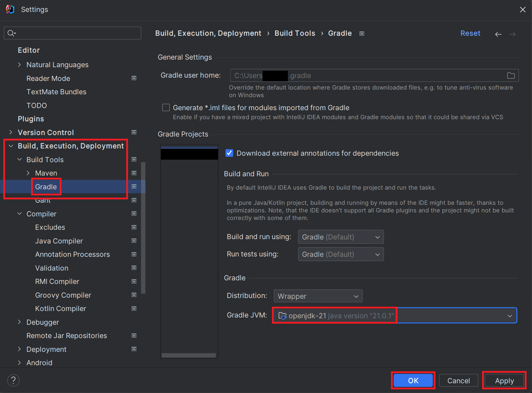Click the OK button
Viewport: 532px width, 393px height.
413,380
